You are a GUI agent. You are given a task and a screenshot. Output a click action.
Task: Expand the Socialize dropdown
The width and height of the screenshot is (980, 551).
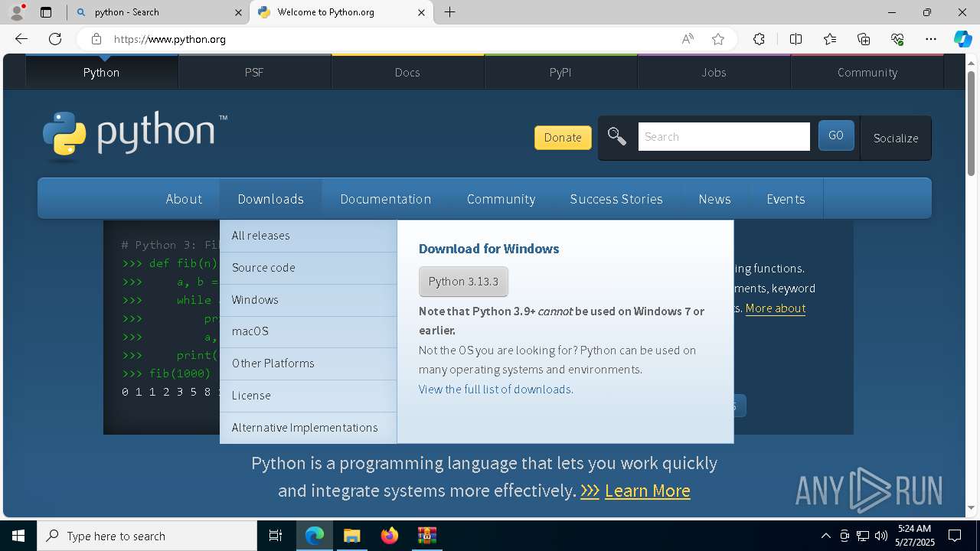point(896,139)
